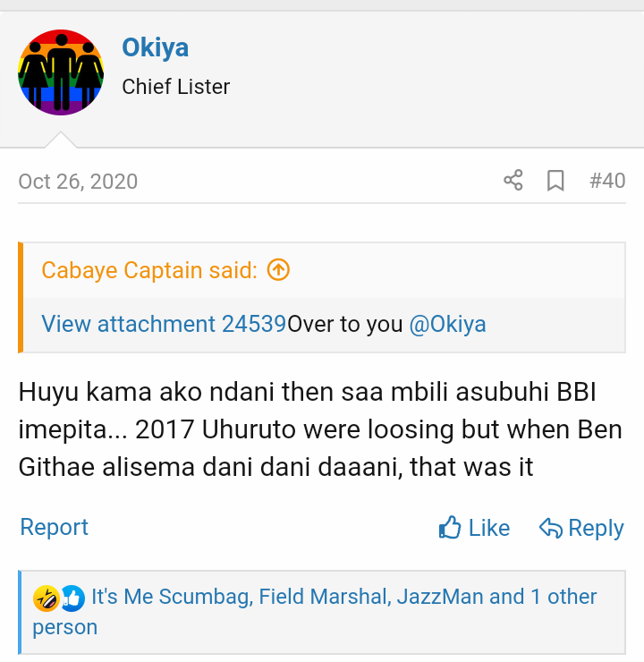Open Okiya's rainbow avatar image

click(61, 72)
